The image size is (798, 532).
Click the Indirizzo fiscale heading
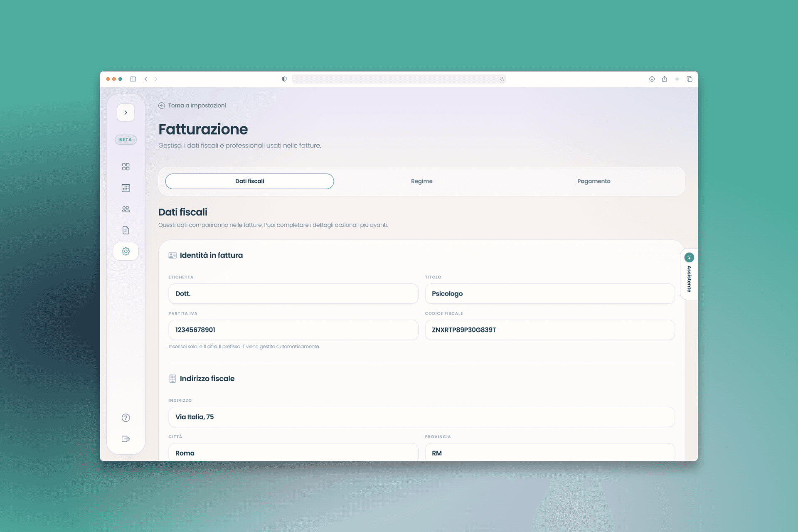click(x=207, y=379)
